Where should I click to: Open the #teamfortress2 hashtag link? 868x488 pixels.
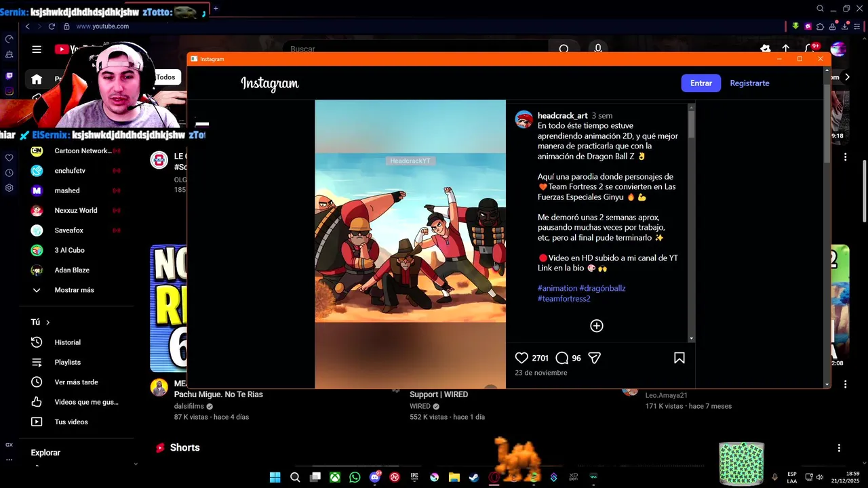click(564, 298)
